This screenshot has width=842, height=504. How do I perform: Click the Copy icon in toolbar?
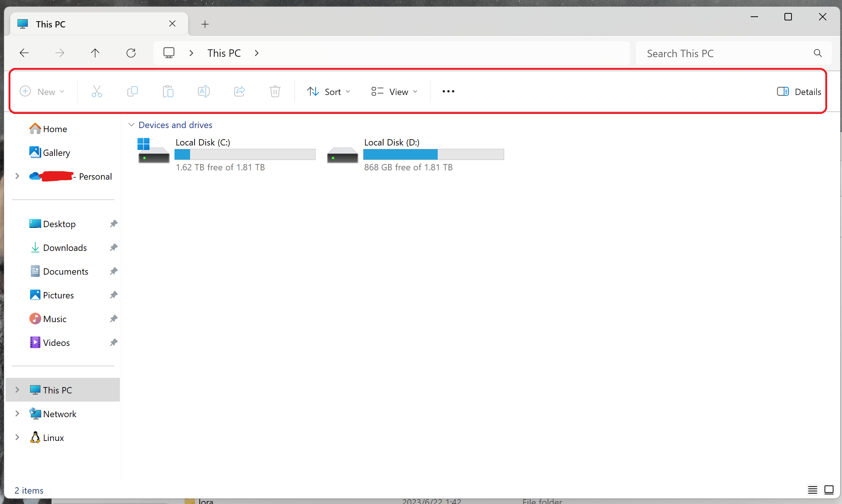pos(133,91)
